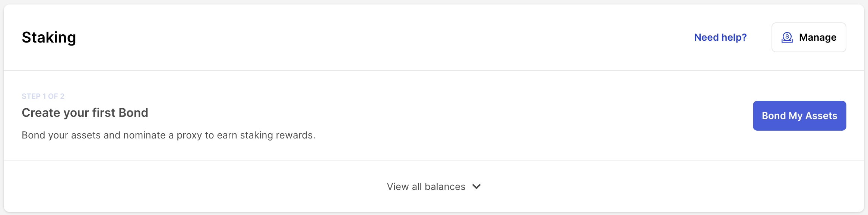
Task: Click the word 'balances' in footer row
Action: (x=445, y=187)
